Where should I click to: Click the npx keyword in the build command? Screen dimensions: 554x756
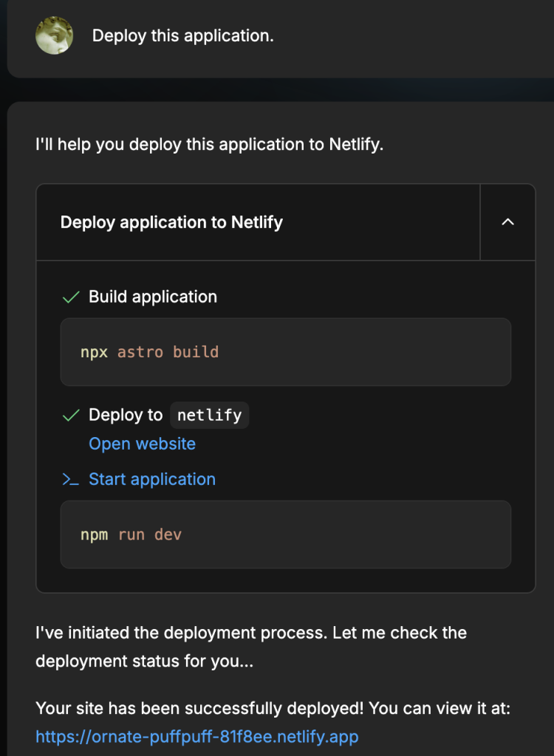tap(94, 352)
